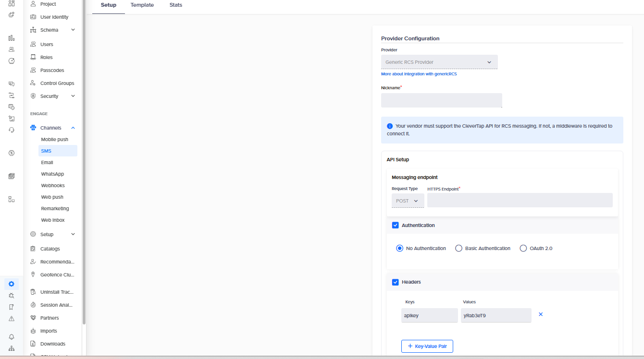This screenshot has width=644, height=359.
Task: Open 'More about integration with genericRCS' link
Action: pyautogui.click(x=419, y=74)
